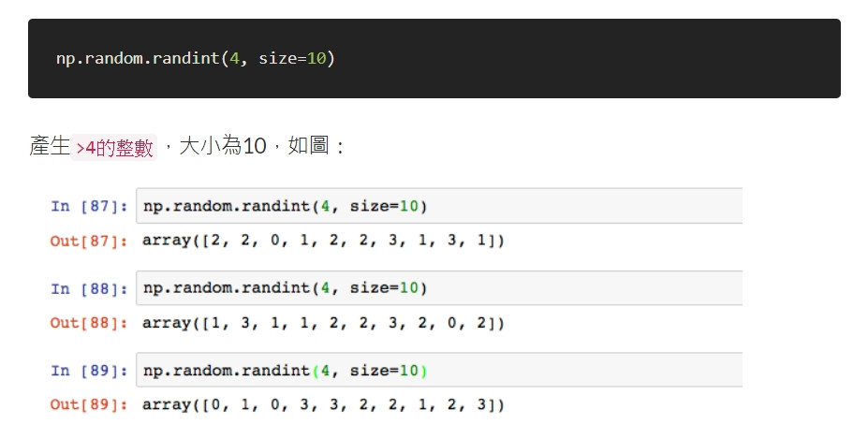Viewport: 868px width, 439px height.
Task: Click the Out[89]: prompt label
Action: coord(89,404)
